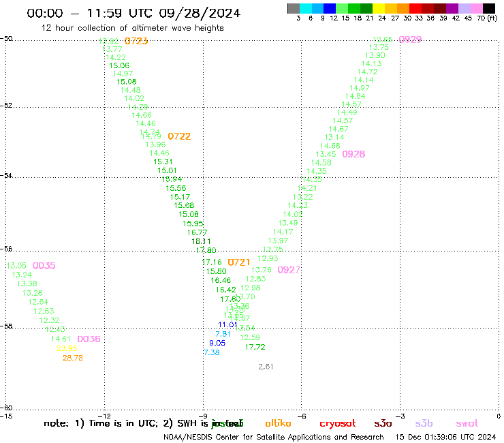Select the black swatch ending the color scale
The height and width of the screenshot is (443, 504).
(x=489, y=8)
